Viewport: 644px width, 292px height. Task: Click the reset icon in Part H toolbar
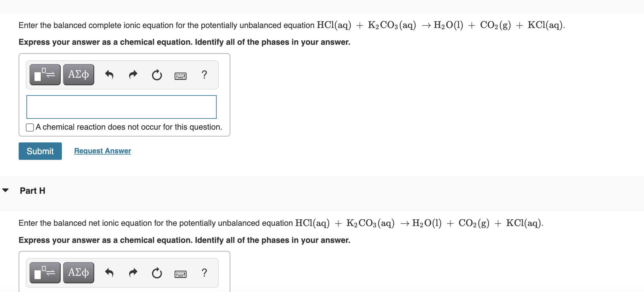click(x=157, y=273)
